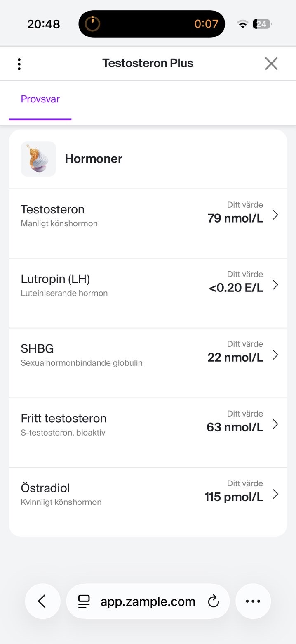Open the SHBG 22 nmol/L value
Image resolution: width=296 pixels, height=644 pixels.
point(235,358)
